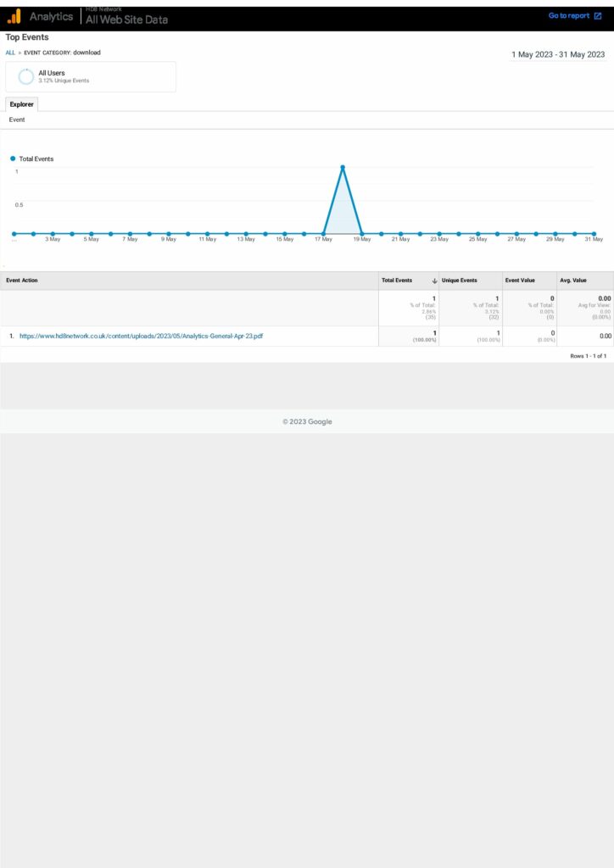Switch to the Explorer tab
The width and height of the screenshot is (614, 868).
(21, 104)
